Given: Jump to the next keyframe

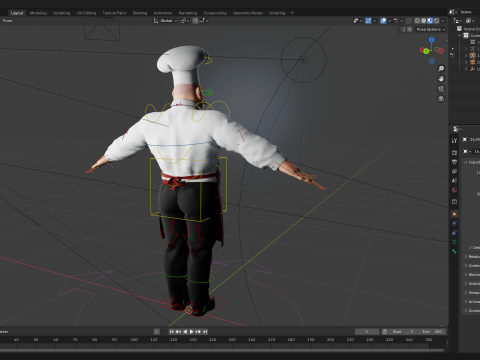Looking at the screenshot, I should pyautogui.click(x=199, y=331).
